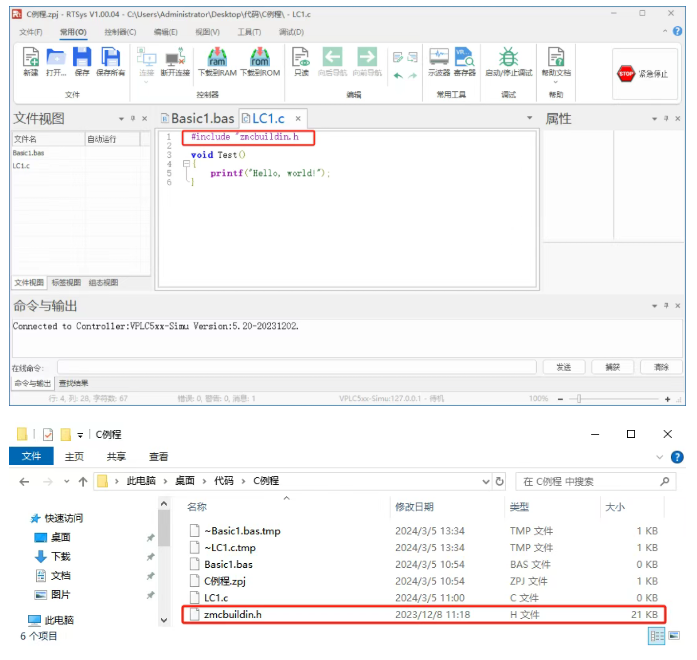Adjust the editor zoom slider
Viewport: 697px width, 660px height.
pos(579,398)
